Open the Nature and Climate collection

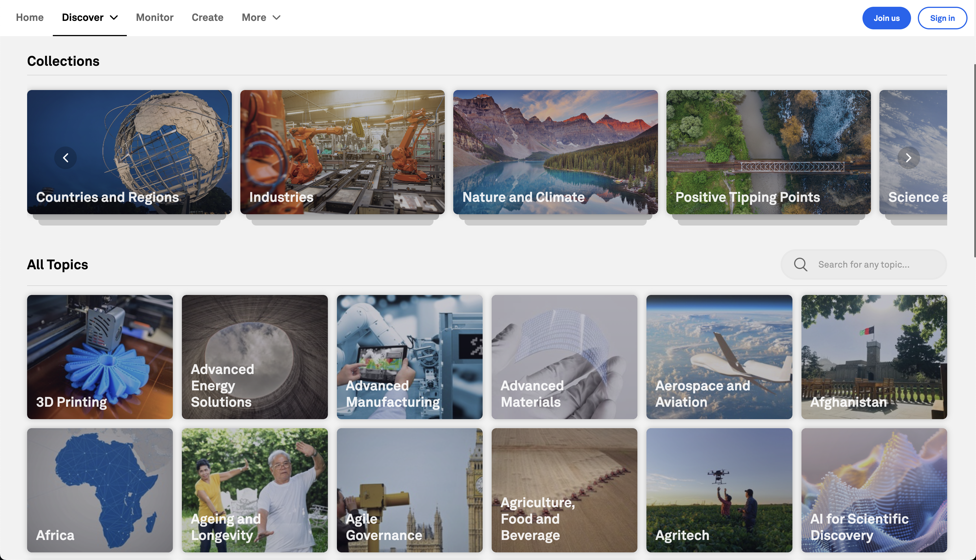[x=555, y=152]
